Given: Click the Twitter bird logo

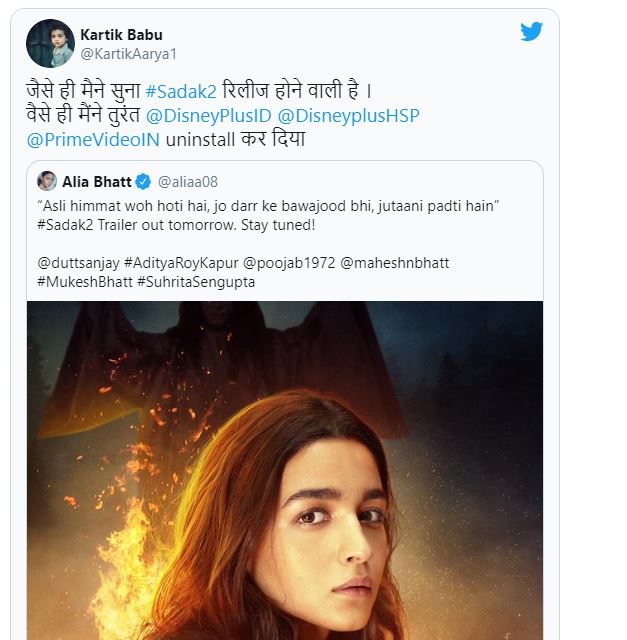Looking at the screenshot, I should (x=531, y=32).
